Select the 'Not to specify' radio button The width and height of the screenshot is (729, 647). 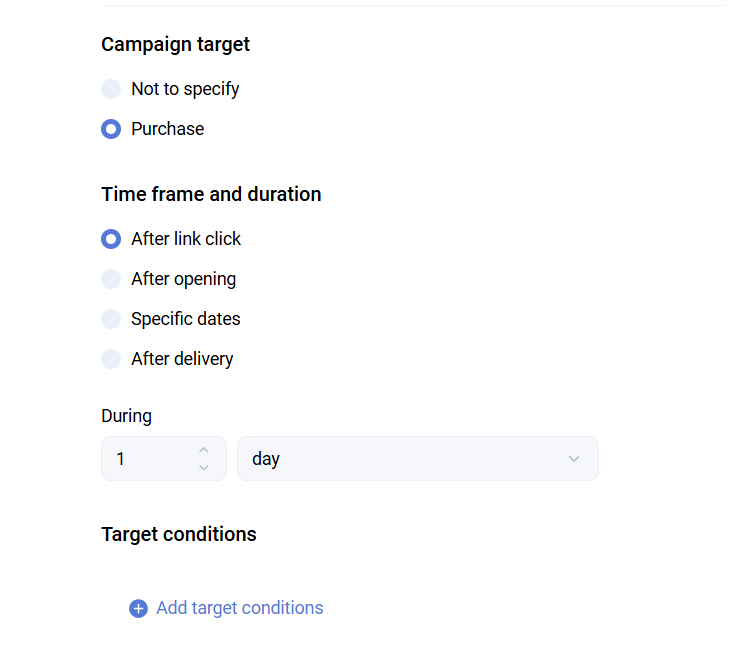(111, 89)
